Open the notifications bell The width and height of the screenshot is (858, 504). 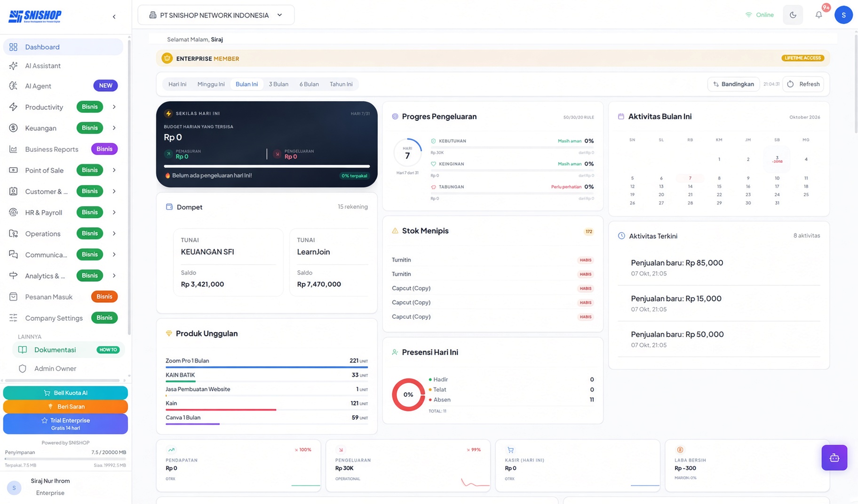point(819,15)
